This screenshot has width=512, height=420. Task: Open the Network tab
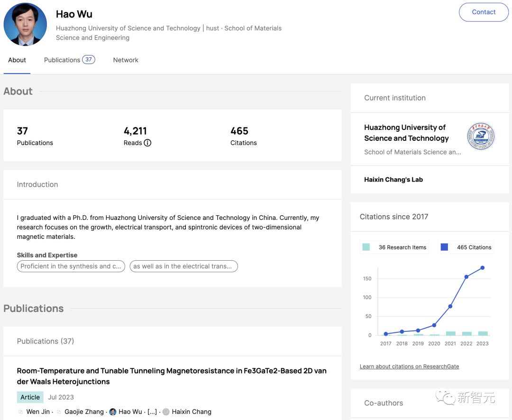[126, 60]
